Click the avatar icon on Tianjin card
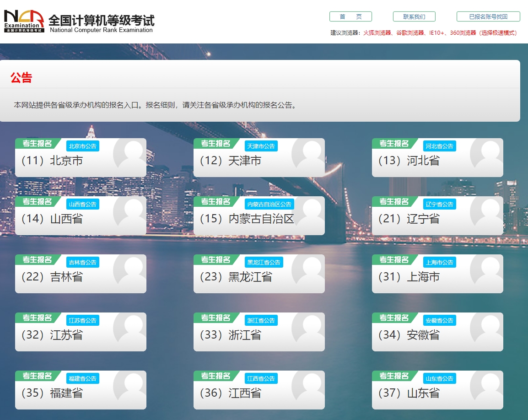The width and height of the screenshot is (528, 420). pos(308,155)
